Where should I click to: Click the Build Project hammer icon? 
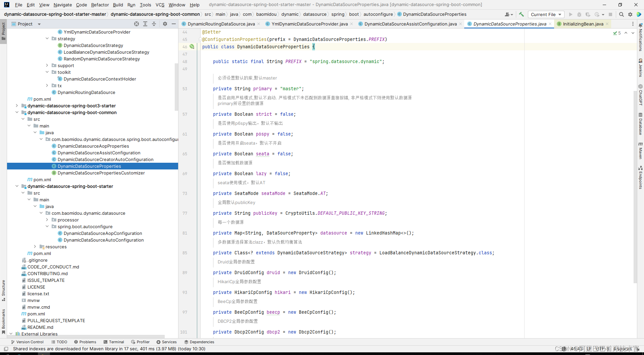click(521, 14)
